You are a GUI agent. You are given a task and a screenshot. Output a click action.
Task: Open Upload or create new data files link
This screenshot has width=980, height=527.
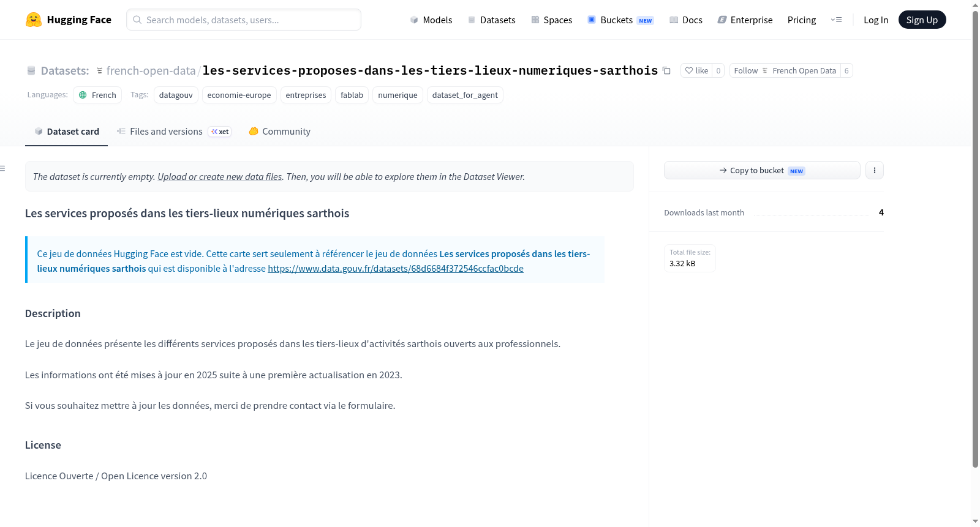(x=220, y=176)
